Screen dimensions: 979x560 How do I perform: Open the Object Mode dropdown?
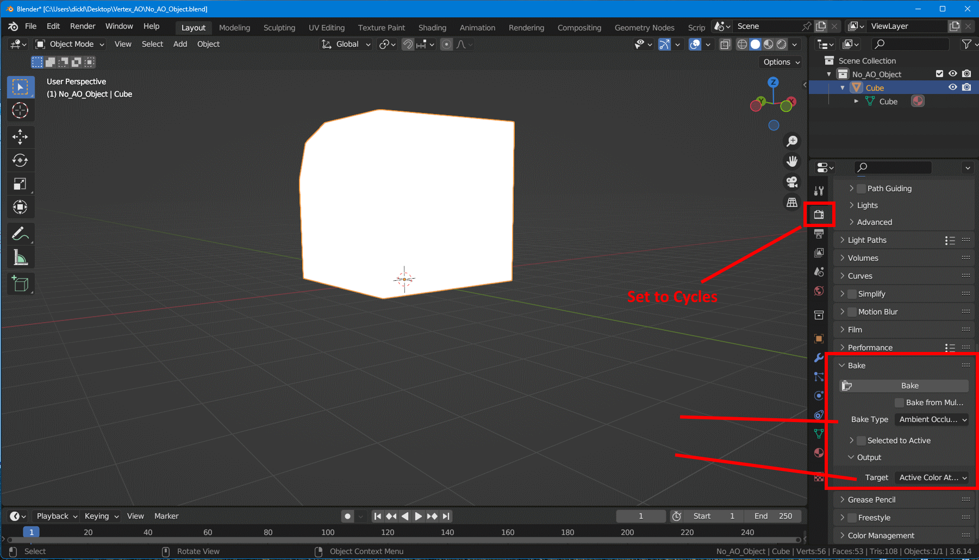[x=70, y=44]
